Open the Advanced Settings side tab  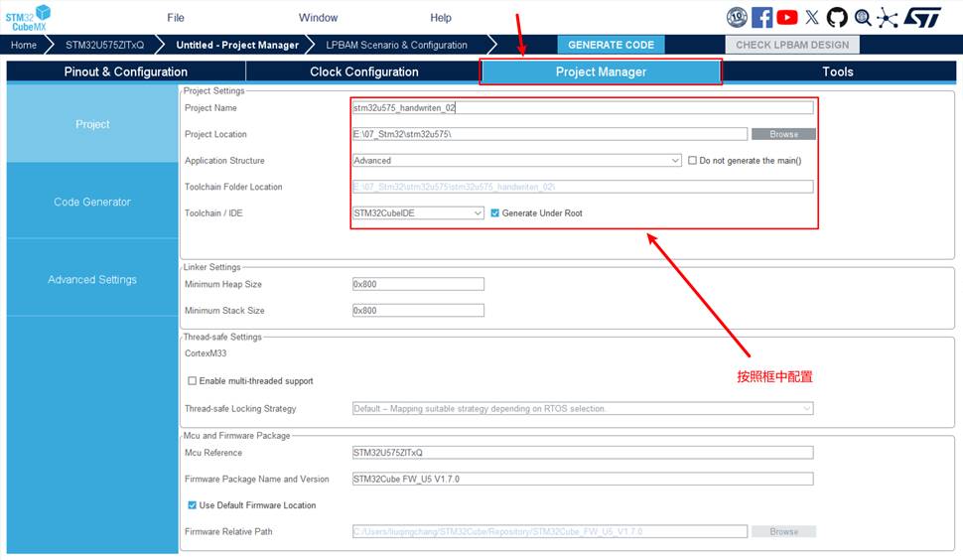tap(92, 279)
